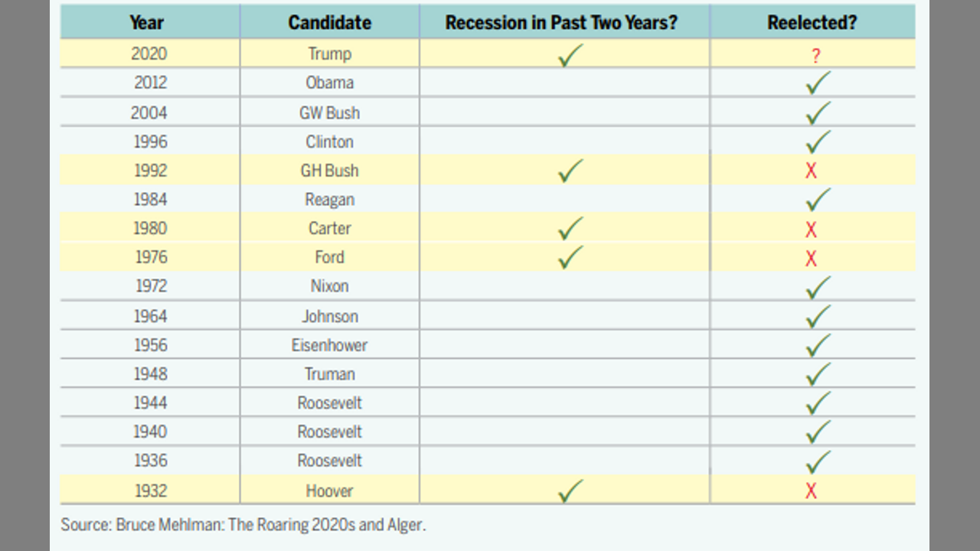980x551 pixels.
Task: Click the GW Bush candidate cell
Action: click(329, 112)
